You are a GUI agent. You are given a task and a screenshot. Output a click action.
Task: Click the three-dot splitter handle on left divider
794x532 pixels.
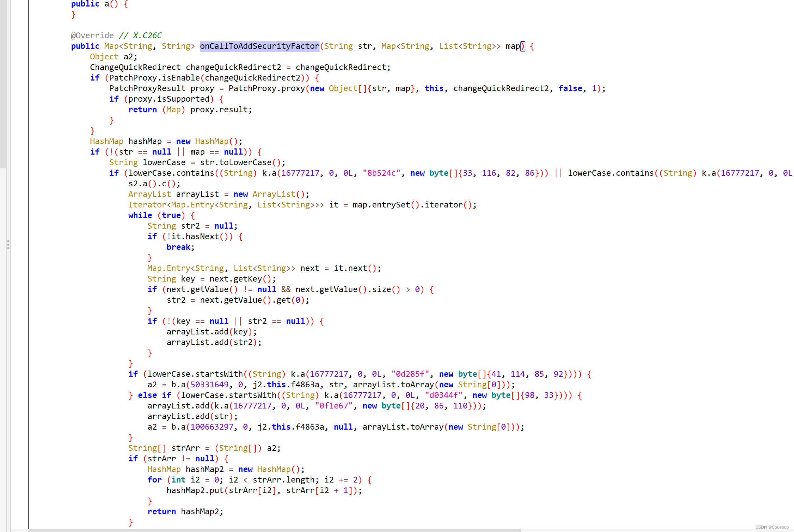[8, 245]
